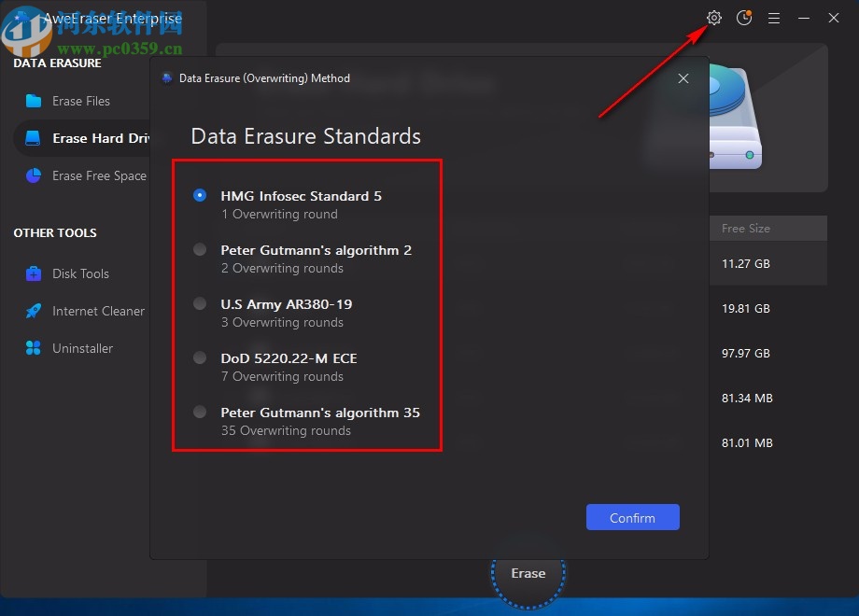Image resolution: width=859 pixels, height=616 pixels.
Task: Click the Internet Cleaner rocket icon
Action: [34, 311]
